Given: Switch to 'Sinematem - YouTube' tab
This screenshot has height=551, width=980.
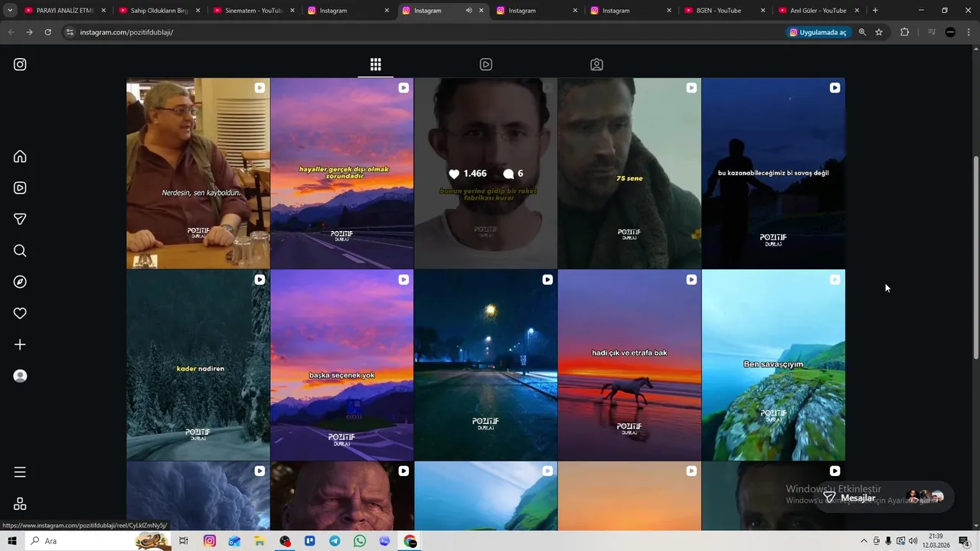Looking at the screenshot, I should coord(253,11).
